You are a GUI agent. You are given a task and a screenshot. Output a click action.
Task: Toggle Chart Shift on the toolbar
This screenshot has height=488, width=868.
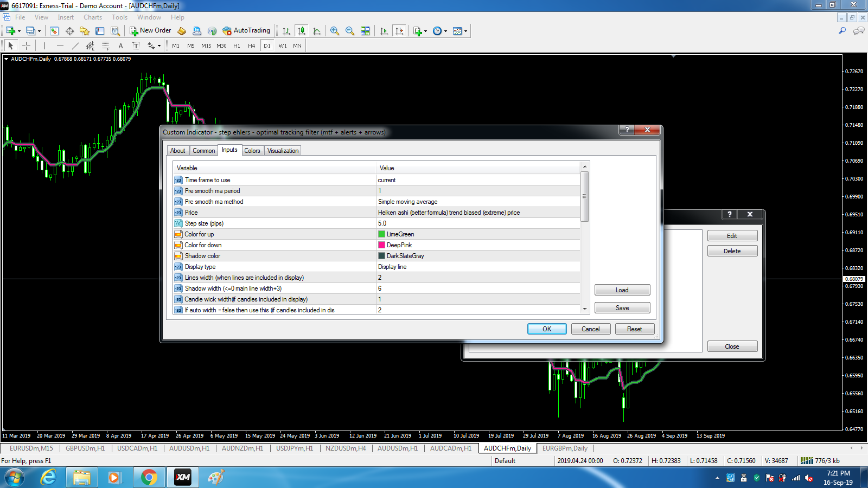(399, 31)
